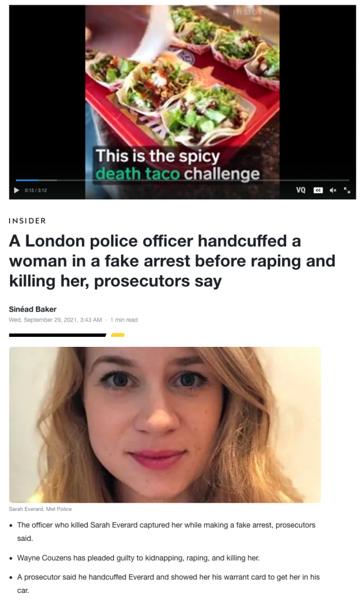Click the "Sarah Everard. Met Police" photo caption
The image size is (364, 600).
click(40, 509)
